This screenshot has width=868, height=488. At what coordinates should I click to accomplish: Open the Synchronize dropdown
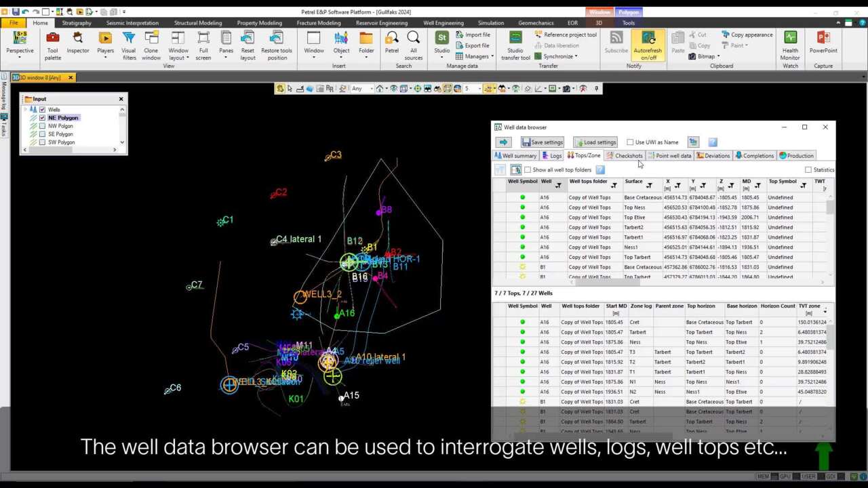pos(556,56)
